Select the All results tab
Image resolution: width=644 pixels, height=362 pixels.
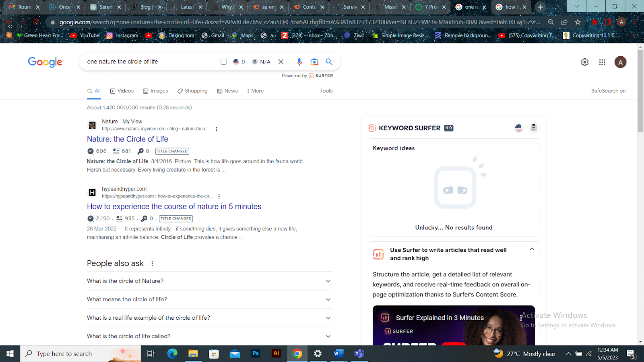pyautogui.click(x=94, y=91)
